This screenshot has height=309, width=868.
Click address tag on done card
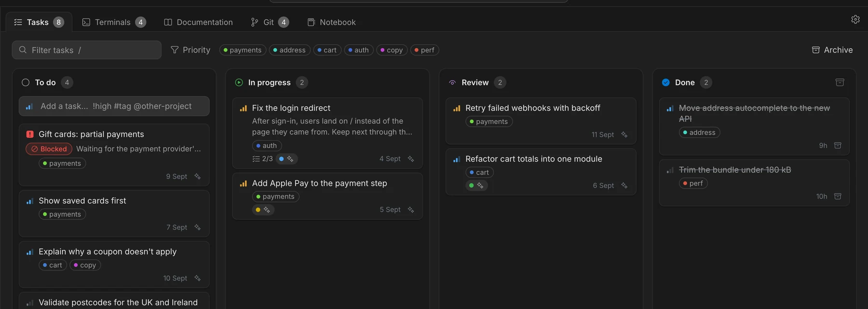[x=699, y=133]
